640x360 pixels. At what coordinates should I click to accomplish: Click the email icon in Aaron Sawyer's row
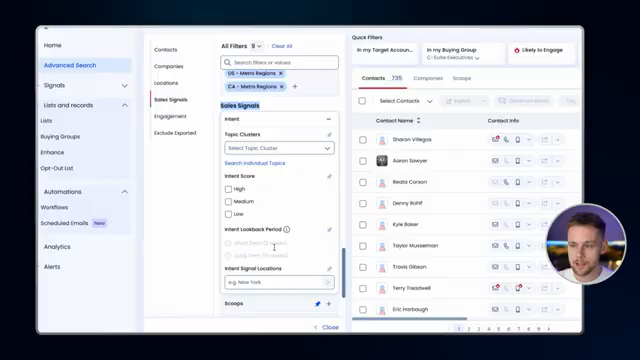coord(495,161)
